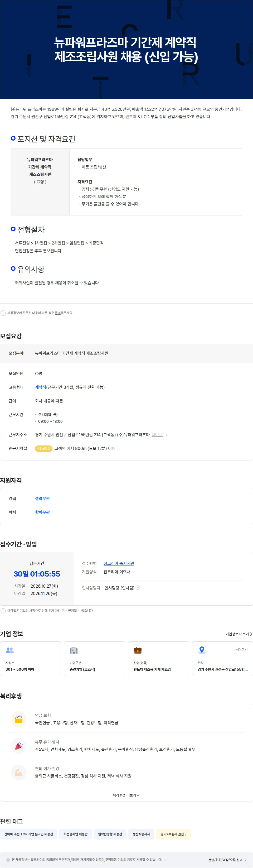Open 잡코리아 즉시지원 link
This screenshot has width=253, height=868.
pos(119,563)
